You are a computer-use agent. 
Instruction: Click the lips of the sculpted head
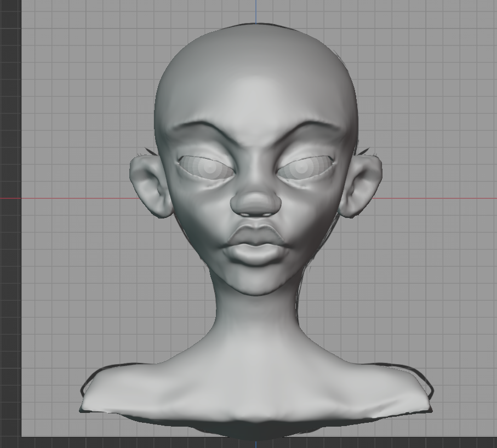[256, 244]
